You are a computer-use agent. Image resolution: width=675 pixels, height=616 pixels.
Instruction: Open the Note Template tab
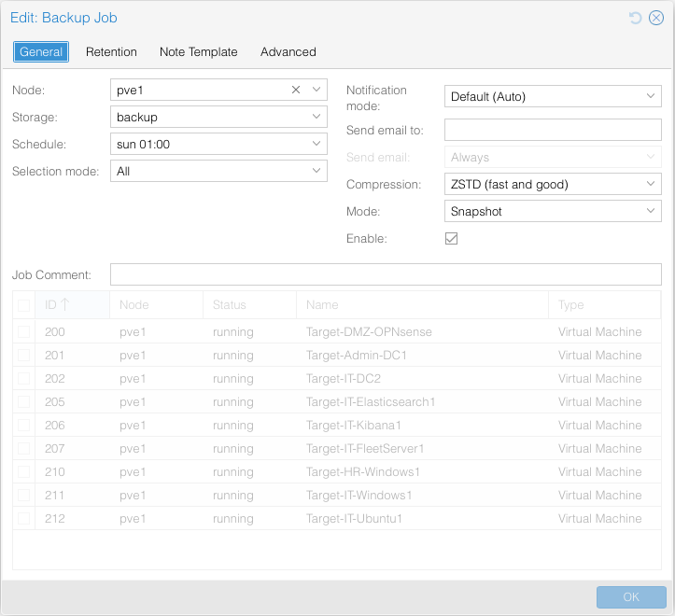pos(198,52)
